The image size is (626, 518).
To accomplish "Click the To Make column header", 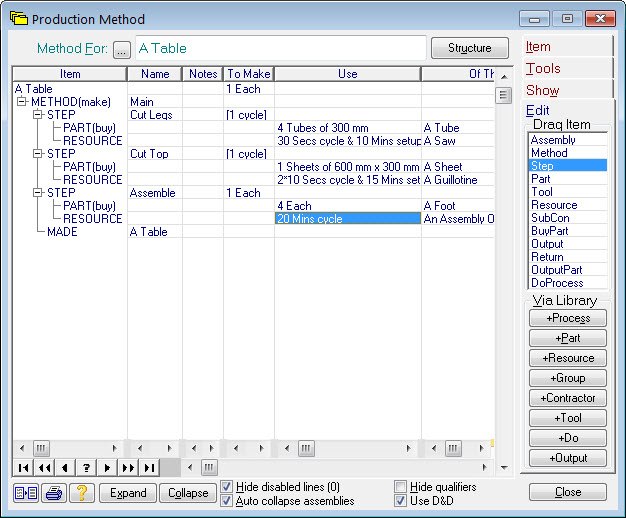I will [x=249, y=74].
